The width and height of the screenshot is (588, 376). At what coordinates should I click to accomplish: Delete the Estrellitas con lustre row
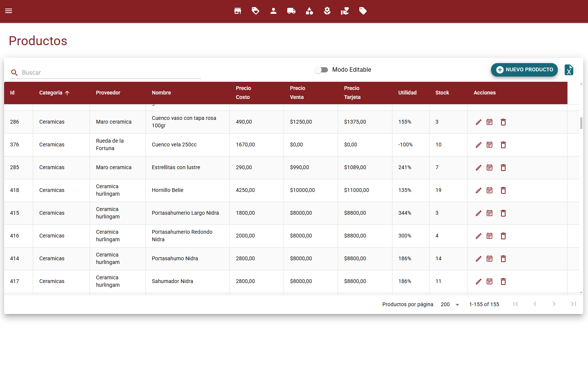tap(503, 168)
